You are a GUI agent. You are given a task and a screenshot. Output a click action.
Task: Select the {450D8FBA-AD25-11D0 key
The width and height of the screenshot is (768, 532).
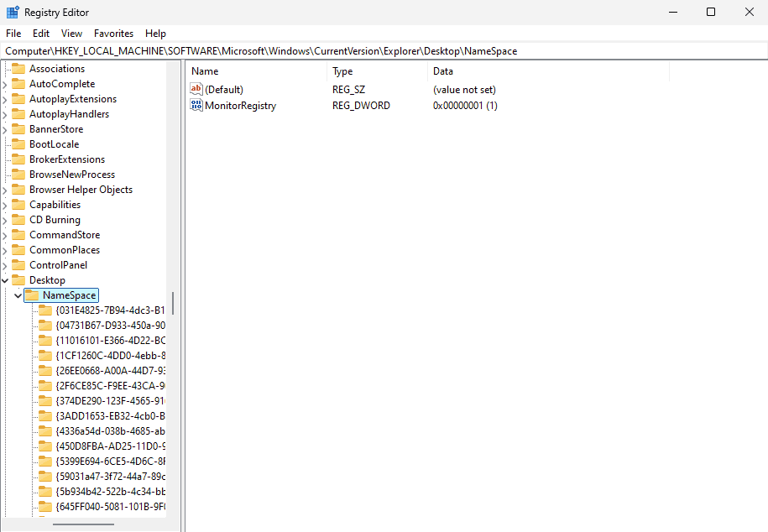click(x=111, y=446)
